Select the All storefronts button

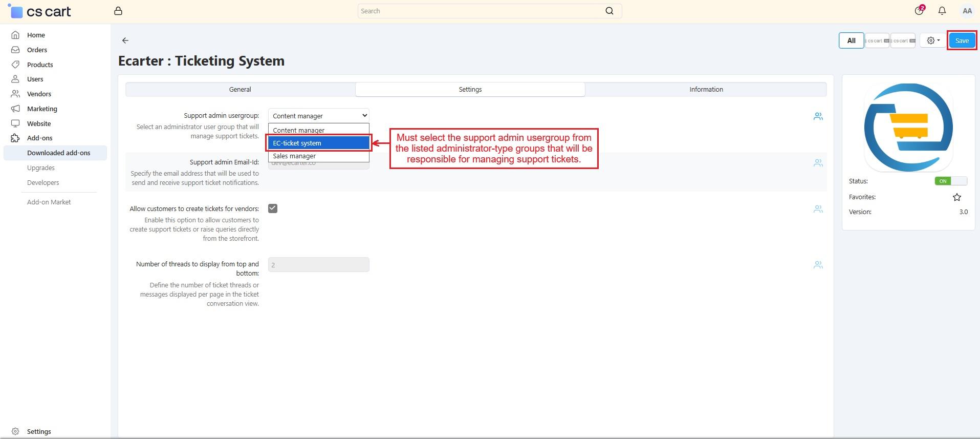[x=851, y=40]
